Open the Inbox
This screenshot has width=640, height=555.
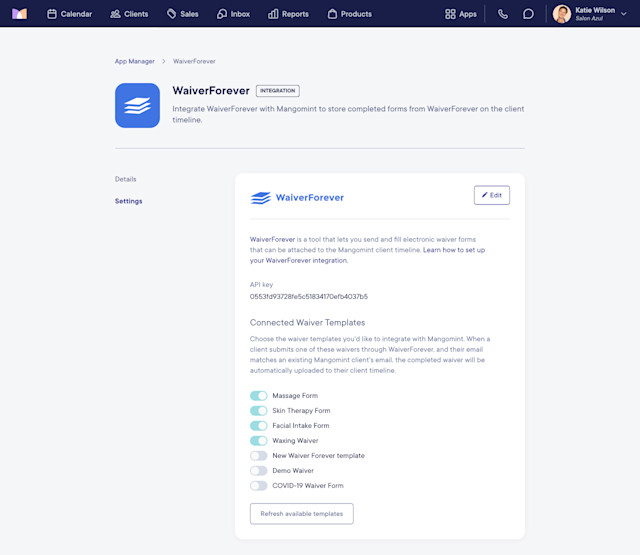pyautogui.click(x=233, y=14)
